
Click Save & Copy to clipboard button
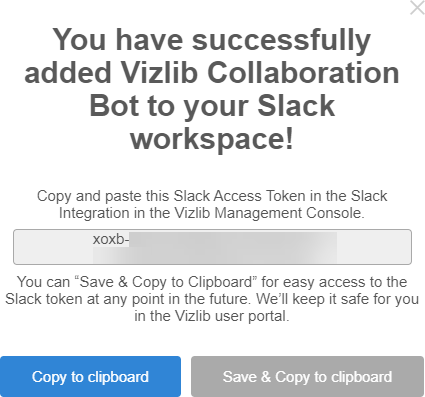[x=307, y=376]
